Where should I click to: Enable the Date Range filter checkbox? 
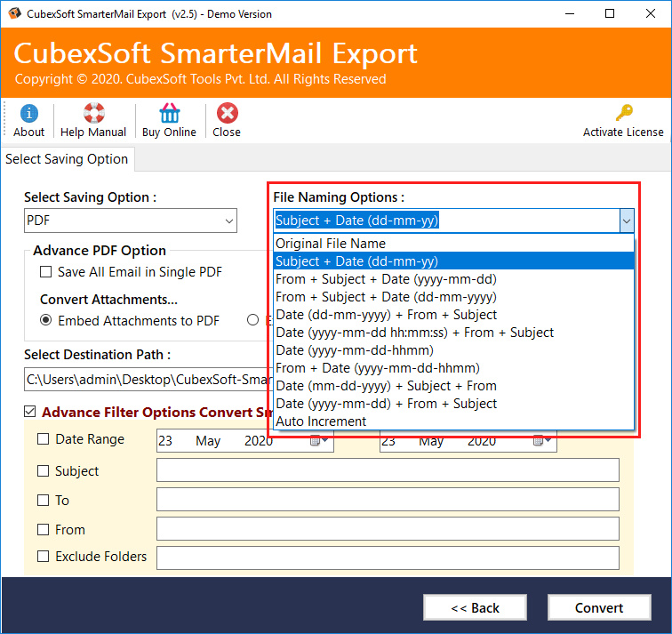tap(43, 439)
